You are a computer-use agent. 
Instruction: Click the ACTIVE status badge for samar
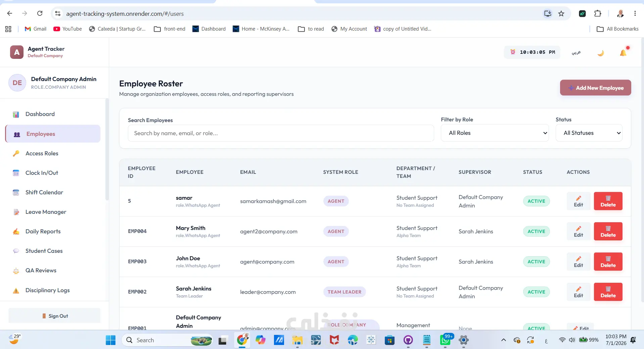(x=536, y=201)
